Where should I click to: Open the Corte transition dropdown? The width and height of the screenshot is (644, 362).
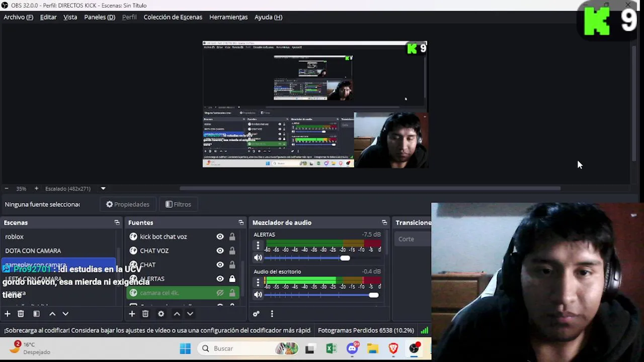pos(414,239)
